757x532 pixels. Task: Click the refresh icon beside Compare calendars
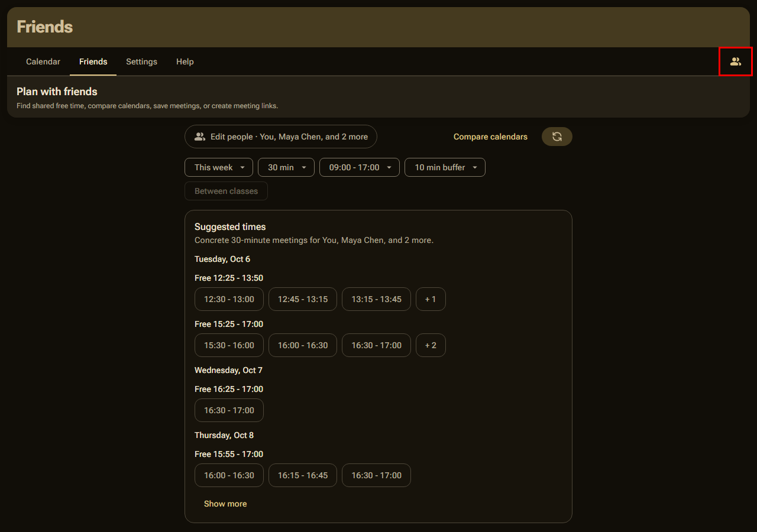coord(557,137)
